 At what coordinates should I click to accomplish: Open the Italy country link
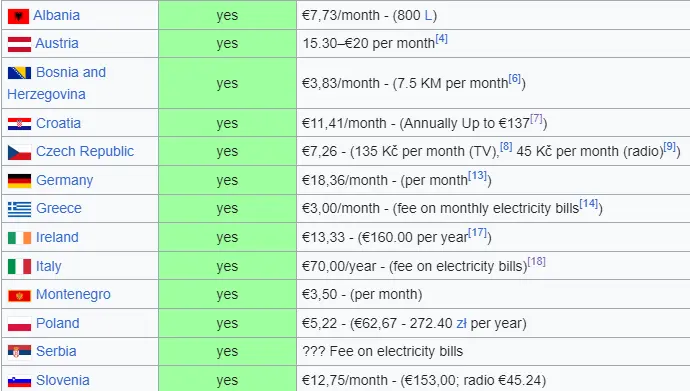coord(49,266)
